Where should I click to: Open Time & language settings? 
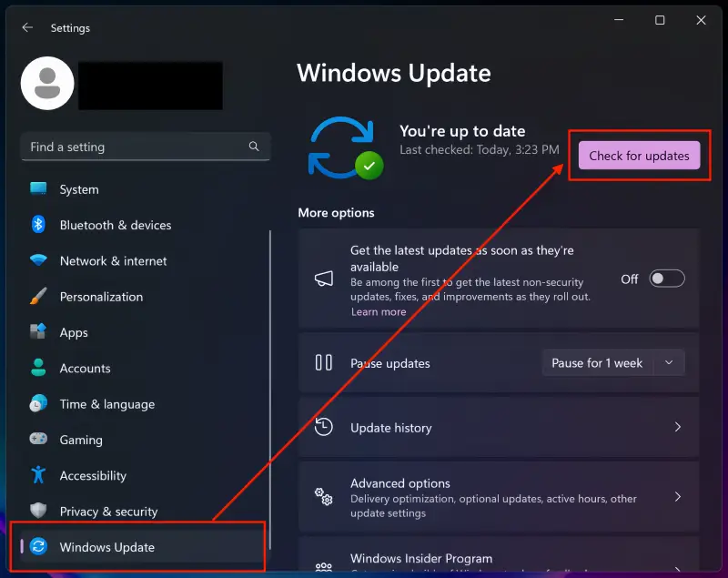click(145, 404)
